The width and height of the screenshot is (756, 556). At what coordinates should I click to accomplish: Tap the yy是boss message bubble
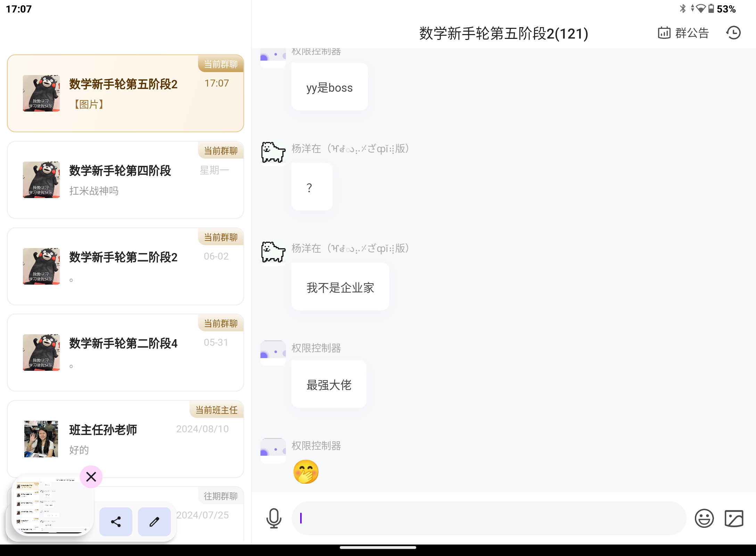(x=329, y=87)
